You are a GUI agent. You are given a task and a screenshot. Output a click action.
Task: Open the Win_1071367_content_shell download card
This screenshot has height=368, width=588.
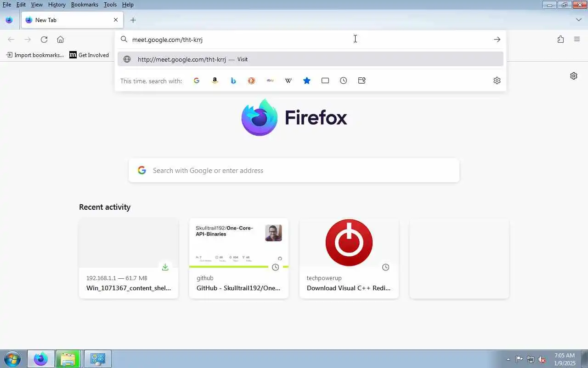click(129, 258)
